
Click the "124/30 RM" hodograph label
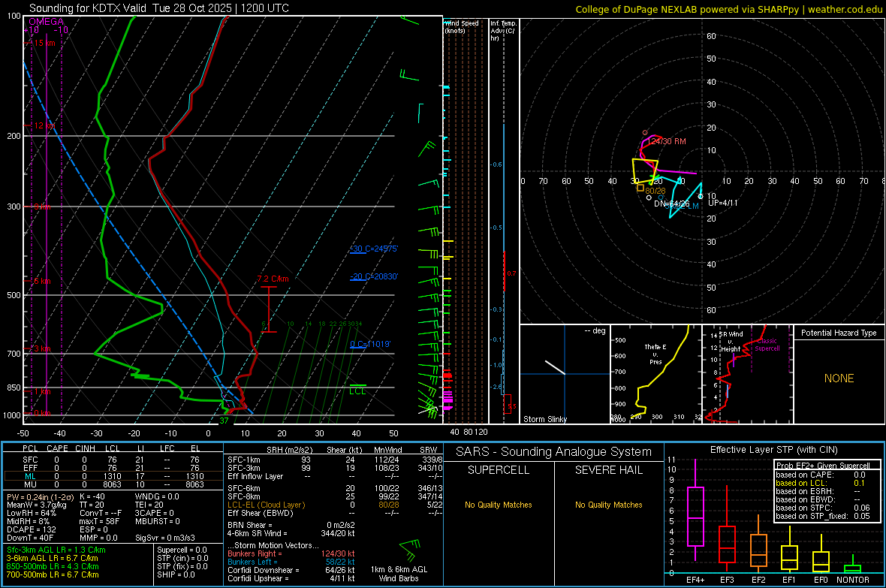pos(668,141)
